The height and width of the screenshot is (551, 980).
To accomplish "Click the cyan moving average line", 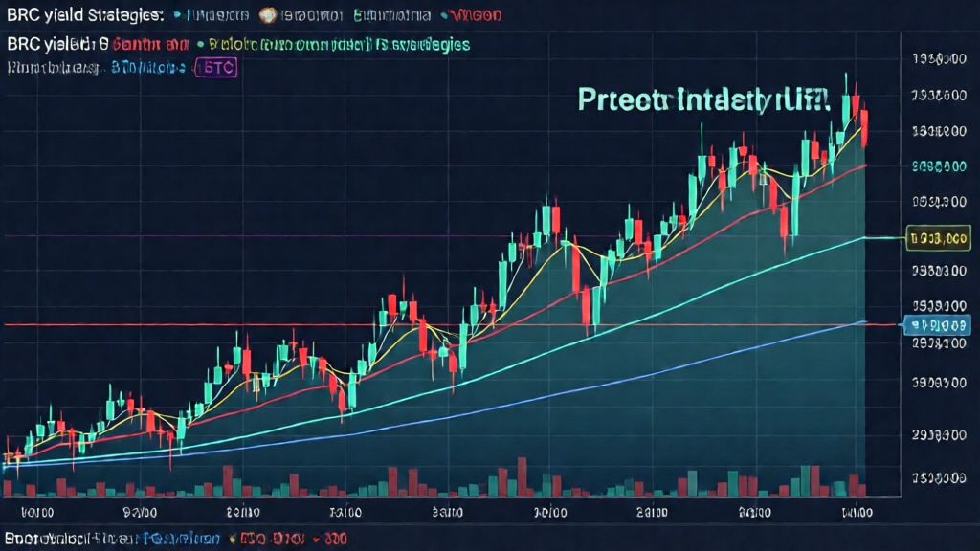I will [x=670, y=291].
